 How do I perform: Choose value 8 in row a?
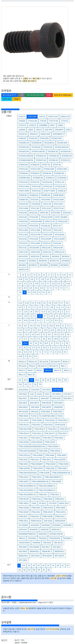click(24, 292)
